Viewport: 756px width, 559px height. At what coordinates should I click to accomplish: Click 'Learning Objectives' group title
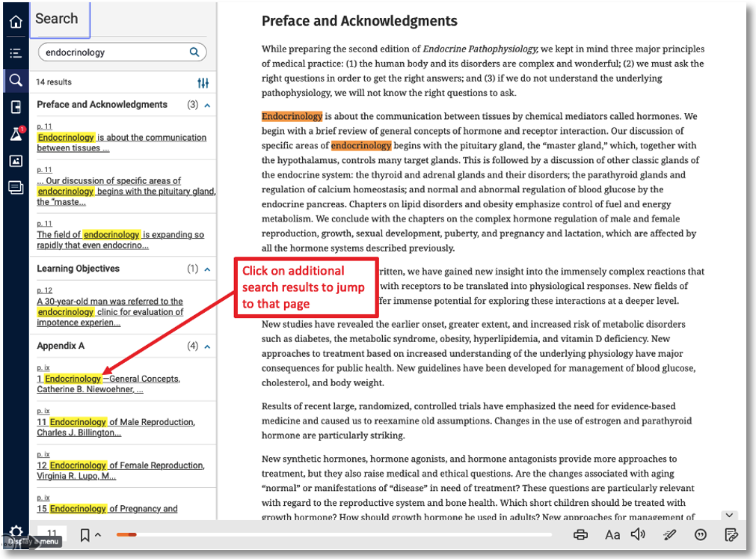click(78, 269)
